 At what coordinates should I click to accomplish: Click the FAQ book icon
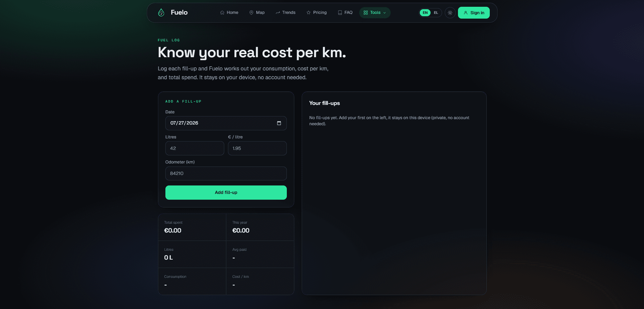click(x=340, y=13)
